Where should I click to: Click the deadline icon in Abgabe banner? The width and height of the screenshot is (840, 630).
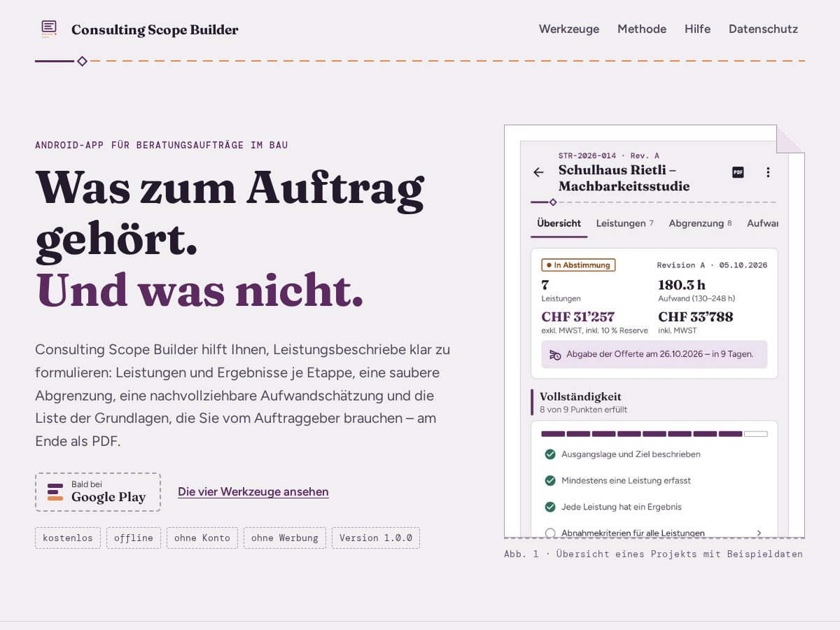[555, 354]
